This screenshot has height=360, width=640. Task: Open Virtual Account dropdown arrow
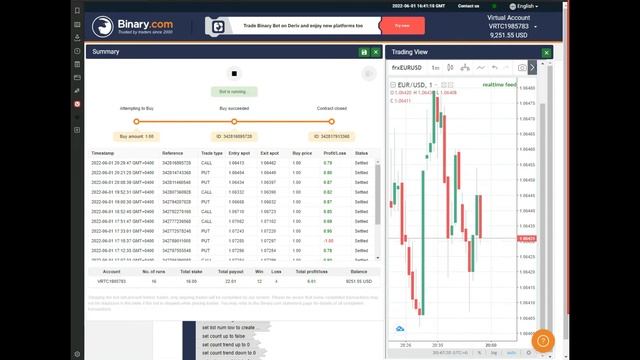[536, 27]
